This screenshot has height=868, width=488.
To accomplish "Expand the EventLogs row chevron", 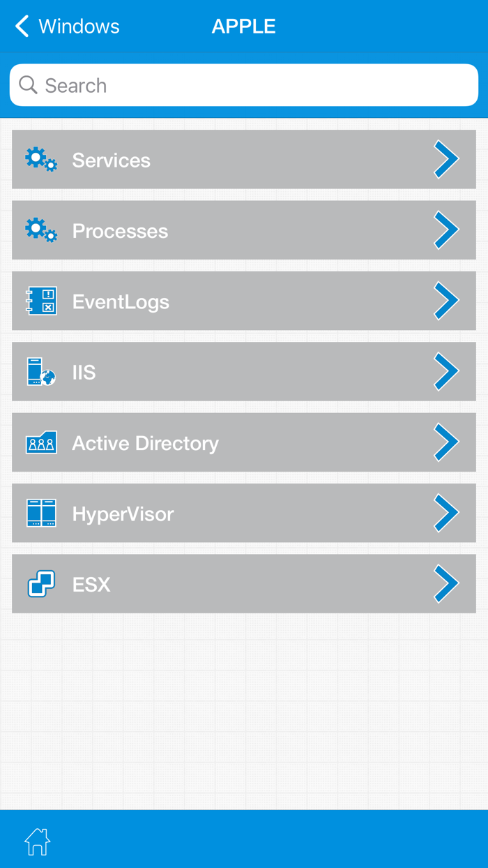I will (x=447, y=301).
